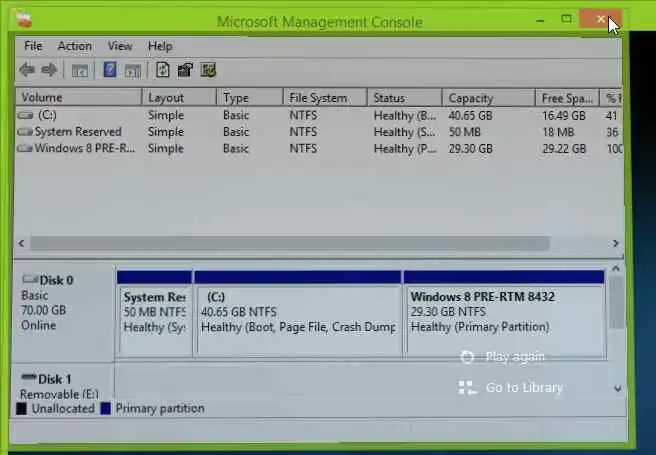656x455 pixels.
Task: Sort by the Volume column header
Action: pos(79,97)
